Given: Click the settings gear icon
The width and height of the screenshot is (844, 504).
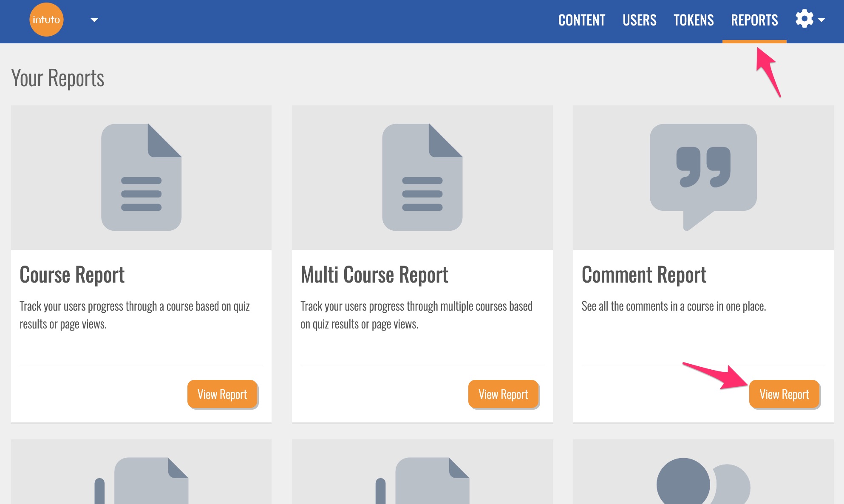Looking at the screenshot, I should (804, 19).
